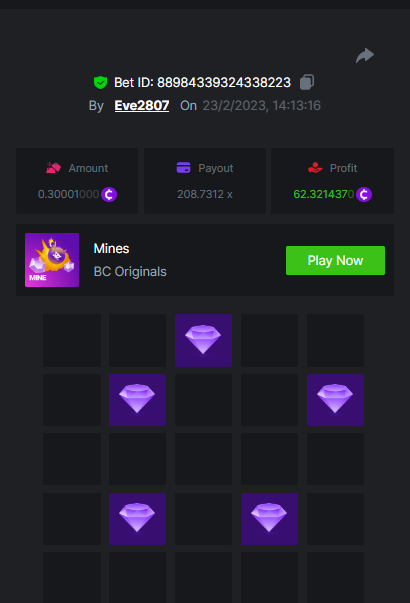
Task: Click the green verified shield icon
Action: tap(100, 82)
